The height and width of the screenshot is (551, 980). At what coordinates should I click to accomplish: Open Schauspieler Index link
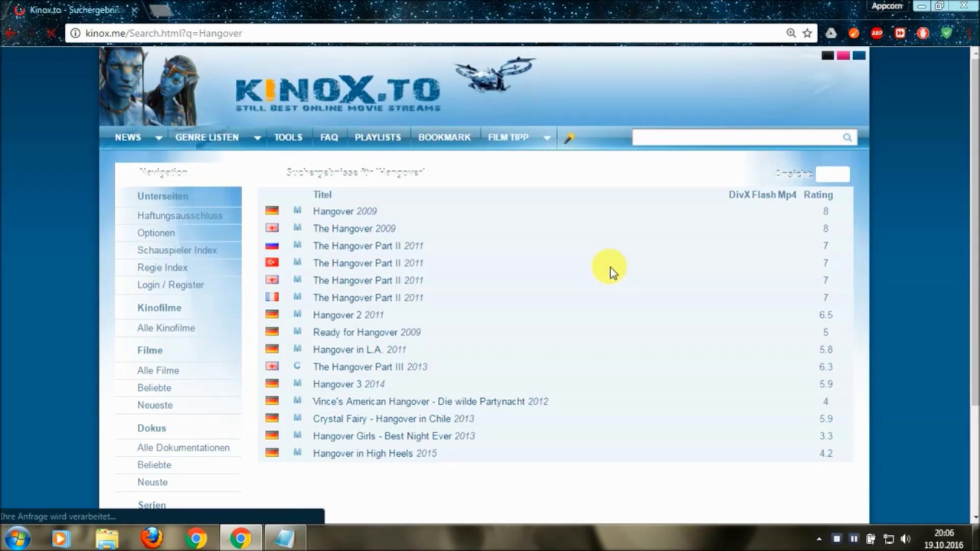tap(177, 250)
